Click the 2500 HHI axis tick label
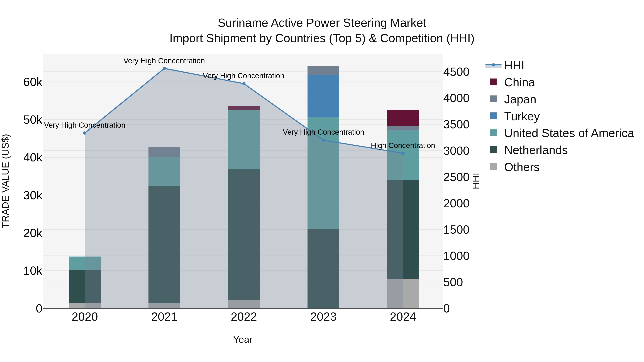Screen dimensions: 644x362 coord(456,177)
